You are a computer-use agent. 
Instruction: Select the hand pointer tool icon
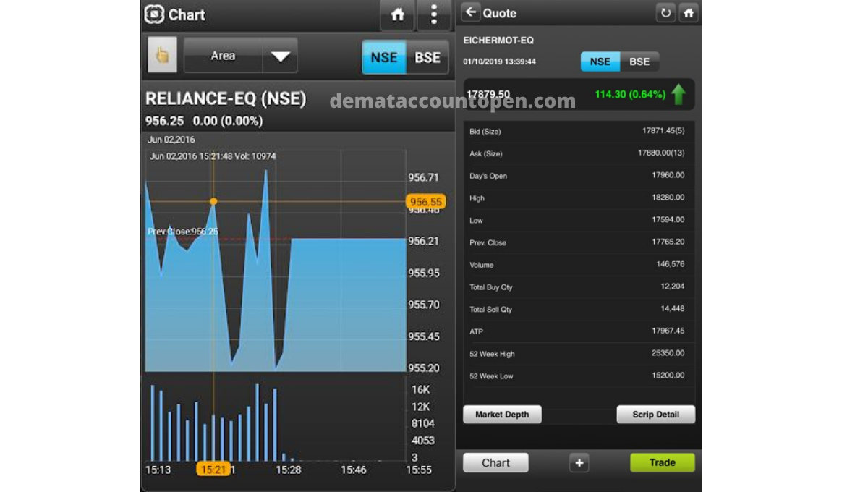[162, 56]
